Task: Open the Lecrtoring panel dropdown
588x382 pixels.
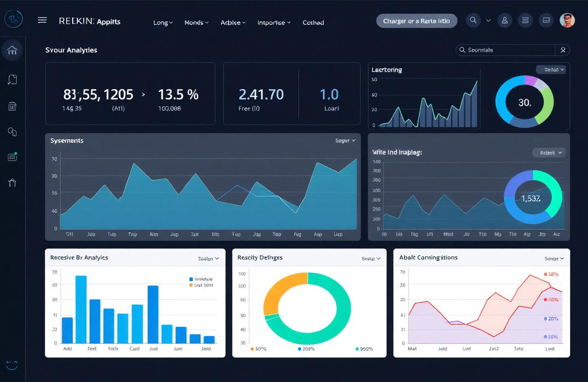Action: [x=551, y=70]
